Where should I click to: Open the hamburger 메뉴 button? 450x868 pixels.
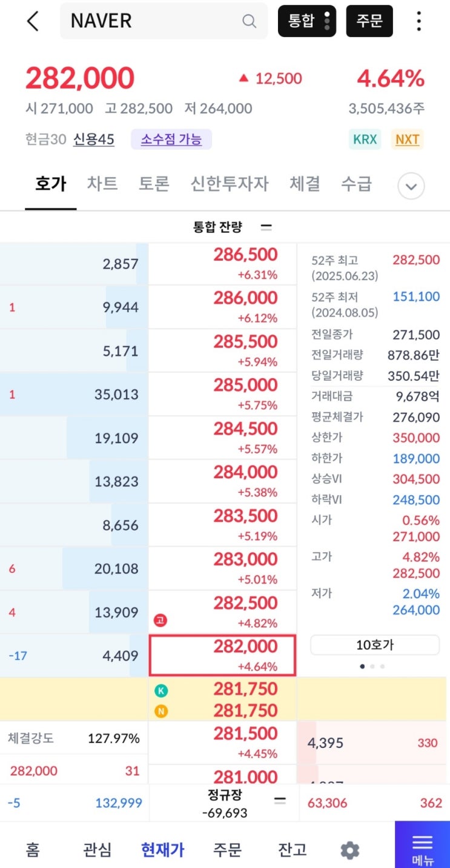pyautogui.click(x=422, y=845)
